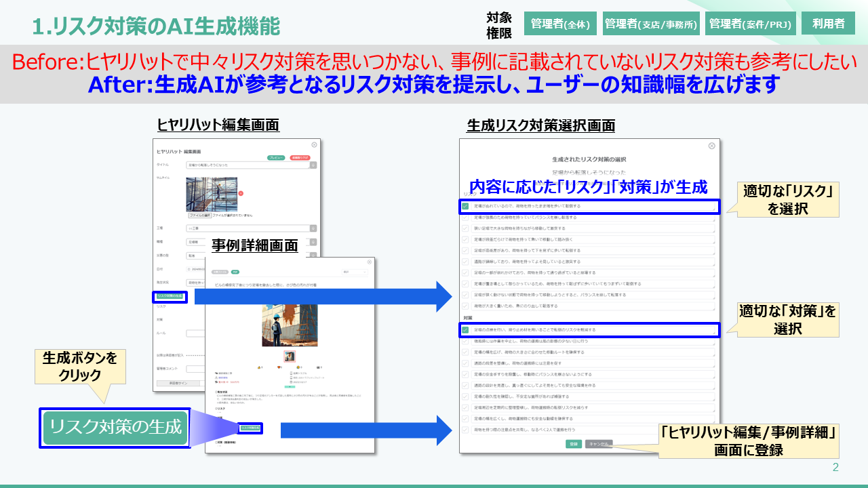Click the small thumbnail below the worker illustration

290,356
